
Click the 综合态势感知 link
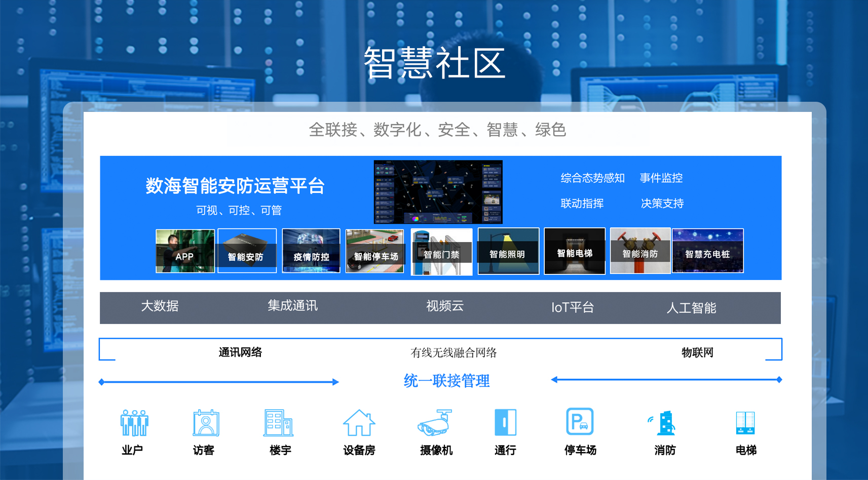point(592,178)
